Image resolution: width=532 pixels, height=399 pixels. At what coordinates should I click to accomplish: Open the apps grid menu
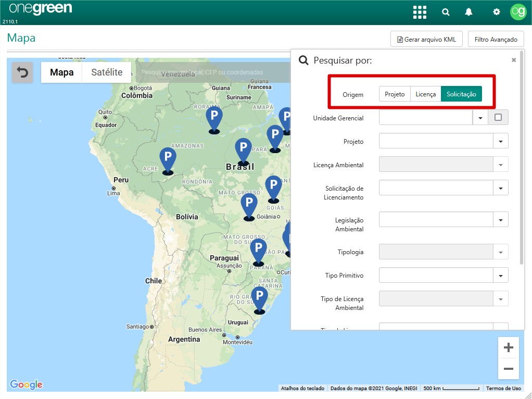coord(420,12)
